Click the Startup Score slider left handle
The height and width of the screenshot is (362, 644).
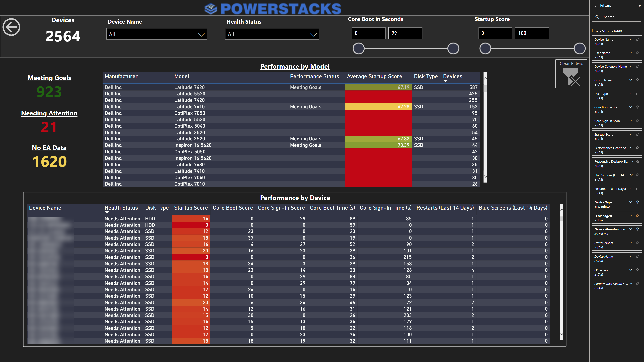[485, 48]
